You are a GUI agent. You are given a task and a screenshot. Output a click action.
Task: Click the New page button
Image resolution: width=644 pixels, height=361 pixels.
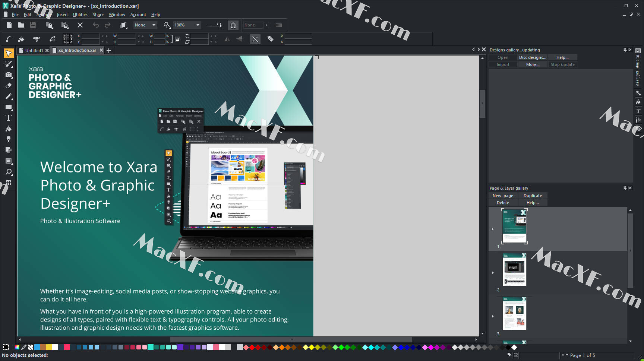(x=503, y=196)
